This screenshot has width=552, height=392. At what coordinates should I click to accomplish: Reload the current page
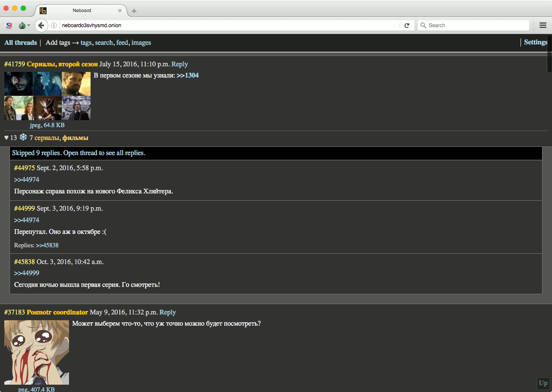point(407,25)
